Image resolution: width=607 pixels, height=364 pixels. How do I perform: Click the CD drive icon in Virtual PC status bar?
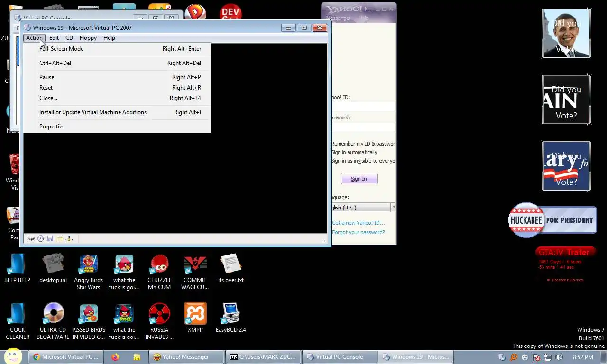point(41,238)
